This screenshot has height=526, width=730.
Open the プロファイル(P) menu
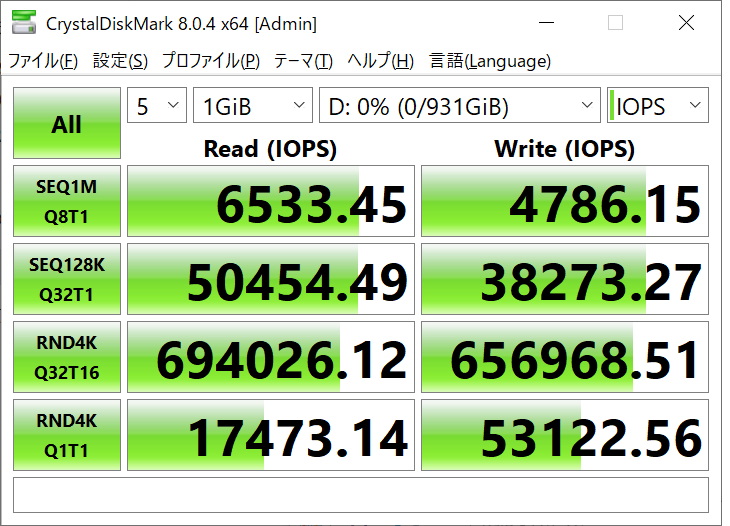(x=211, y=61)
